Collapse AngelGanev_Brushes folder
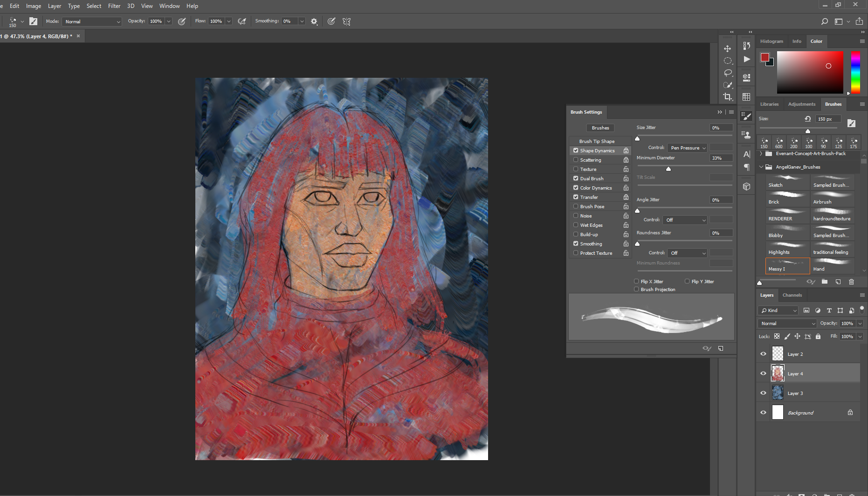 [761, 167]
